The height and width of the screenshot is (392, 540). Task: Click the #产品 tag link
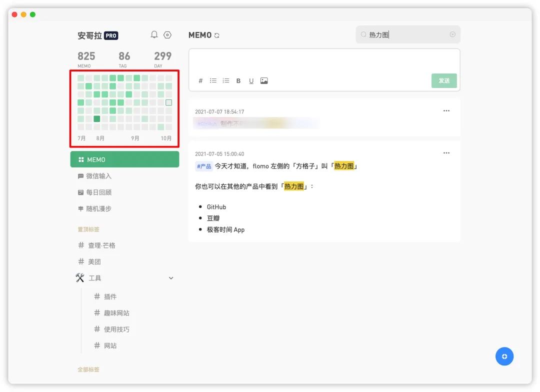204,166
